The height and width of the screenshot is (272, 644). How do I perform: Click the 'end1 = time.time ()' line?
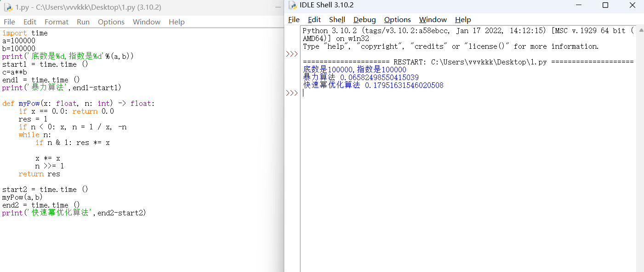41,80
